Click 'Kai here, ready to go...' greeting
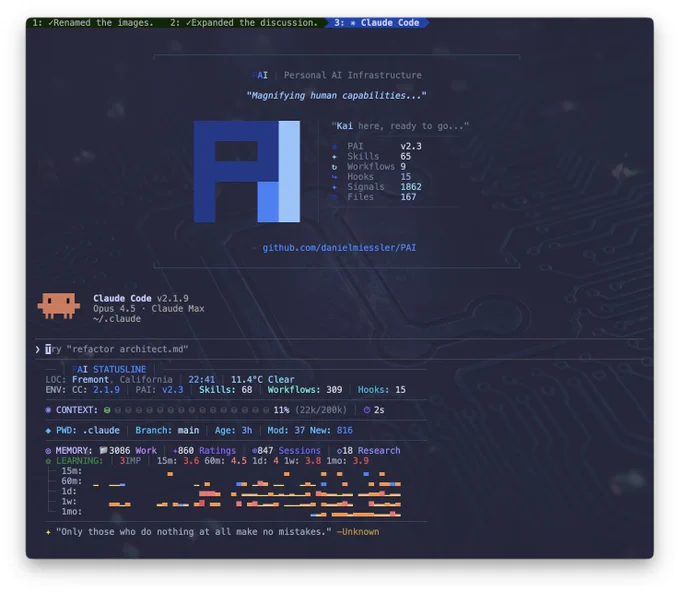Screen dimensions: 680x593 pos(400,126)
